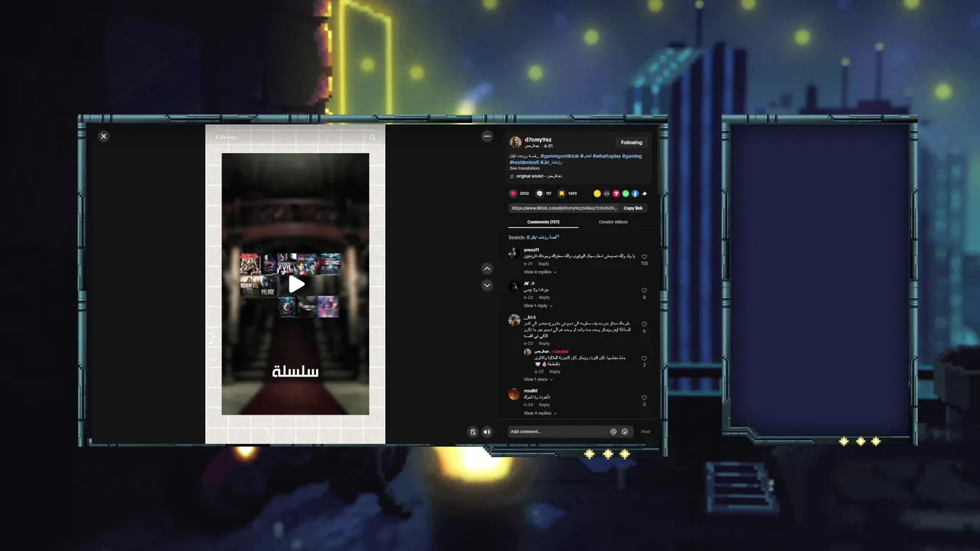Open more share options arrow icon

pos(645,194)
